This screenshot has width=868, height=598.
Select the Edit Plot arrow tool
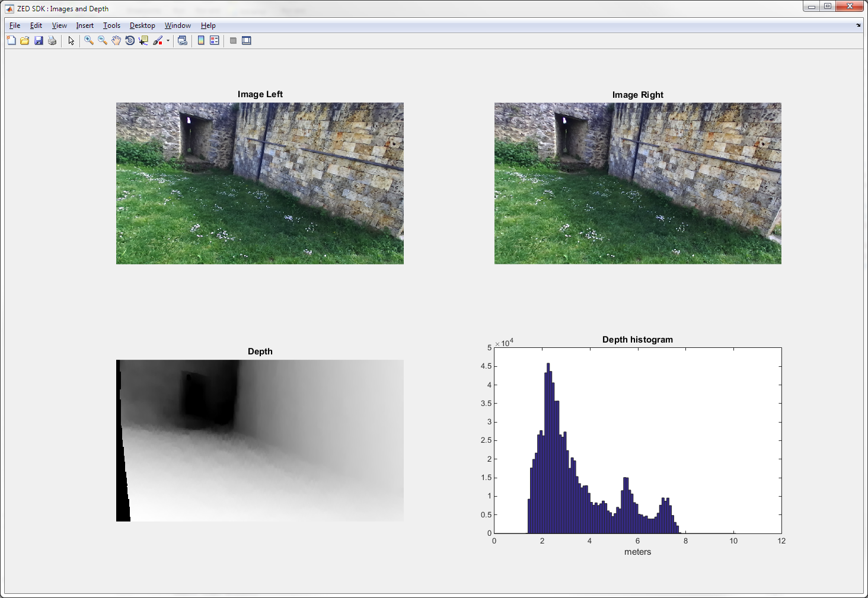coord(71,40)
